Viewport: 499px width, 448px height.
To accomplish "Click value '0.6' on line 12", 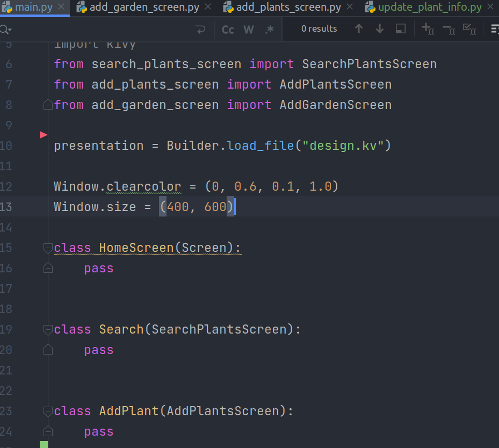I will click(x=245, y=186).
